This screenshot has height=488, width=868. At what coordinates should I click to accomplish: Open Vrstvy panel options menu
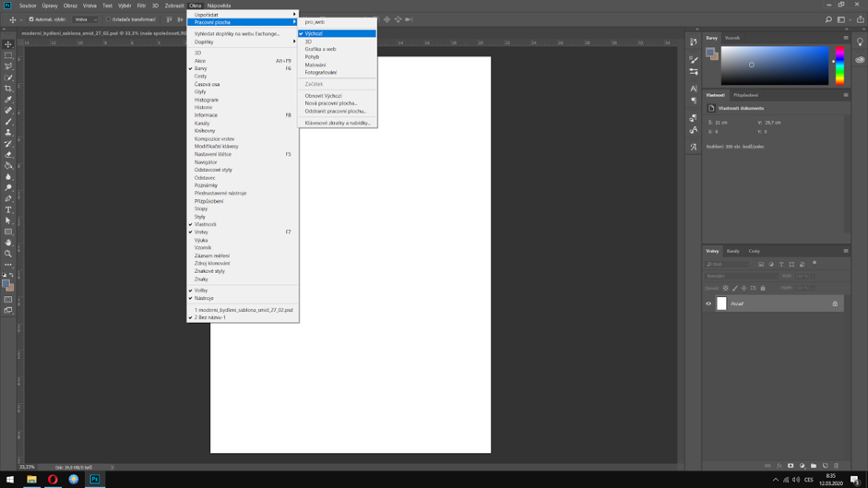845,251
